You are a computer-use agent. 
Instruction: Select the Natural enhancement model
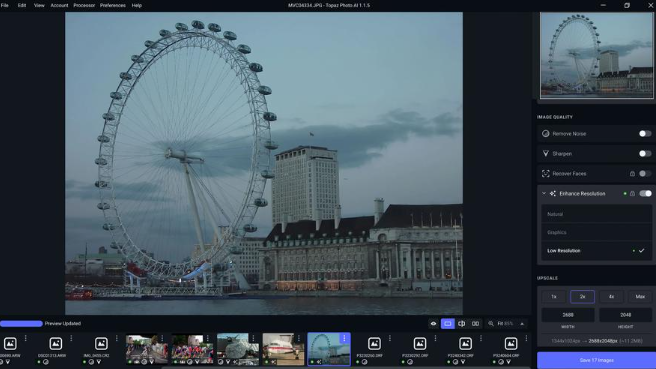(596, 214)
